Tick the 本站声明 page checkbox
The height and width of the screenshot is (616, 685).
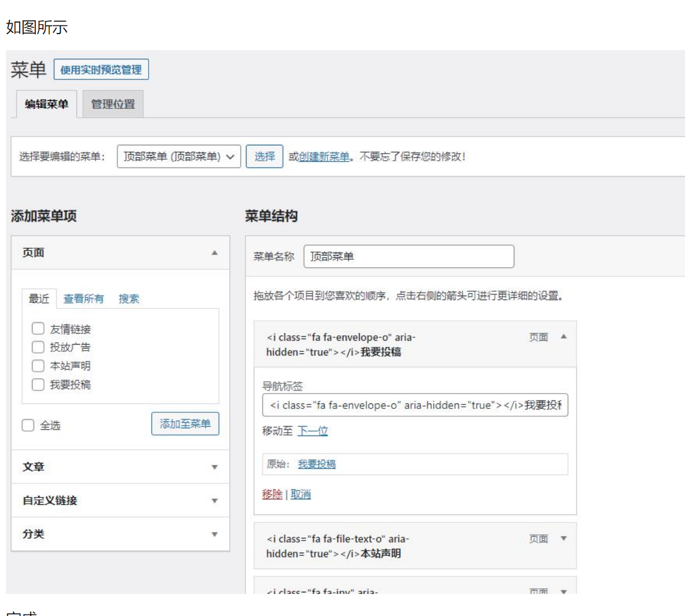(x=38, y=366)
